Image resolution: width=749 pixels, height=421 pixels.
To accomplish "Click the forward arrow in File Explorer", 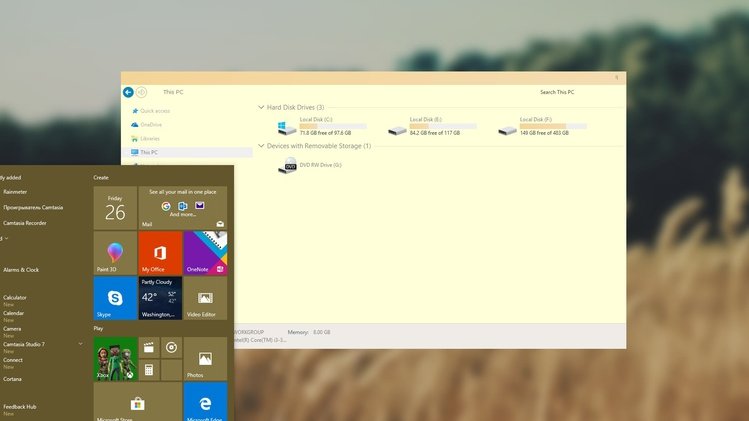I will click(x=141, y=92).
